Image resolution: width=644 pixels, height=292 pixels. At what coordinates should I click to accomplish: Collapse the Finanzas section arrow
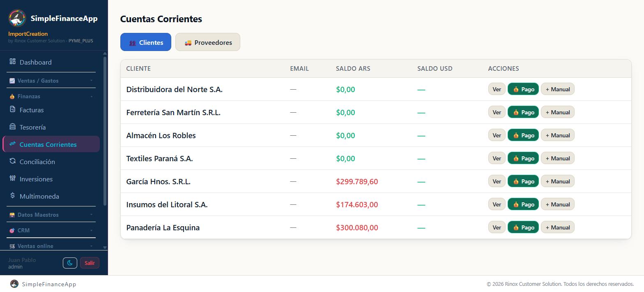click(91, 96)
